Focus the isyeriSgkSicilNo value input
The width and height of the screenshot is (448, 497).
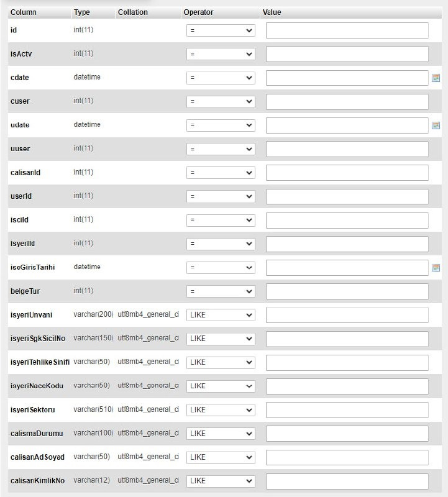347,339
